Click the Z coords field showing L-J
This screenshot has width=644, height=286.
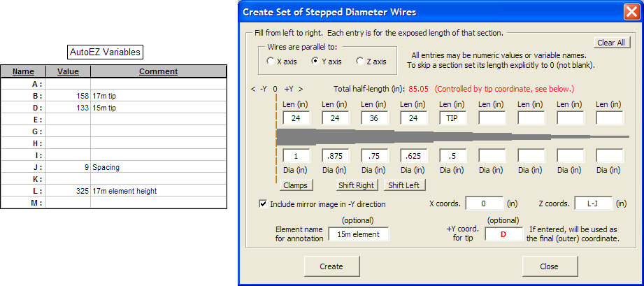click(594, 203)
